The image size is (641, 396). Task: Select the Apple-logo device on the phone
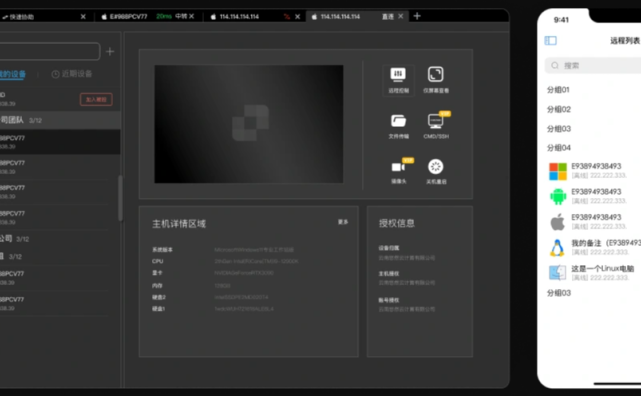pos(594,222)
